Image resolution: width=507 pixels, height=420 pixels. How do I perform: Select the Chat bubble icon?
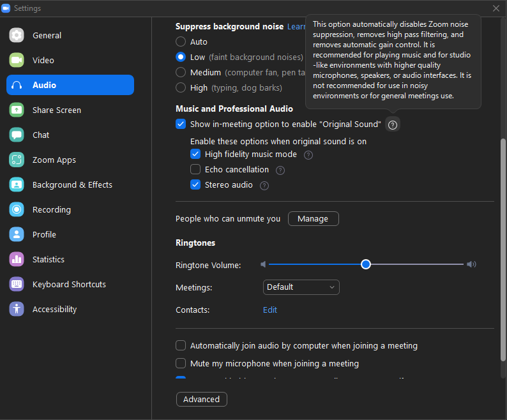point(17,135)
